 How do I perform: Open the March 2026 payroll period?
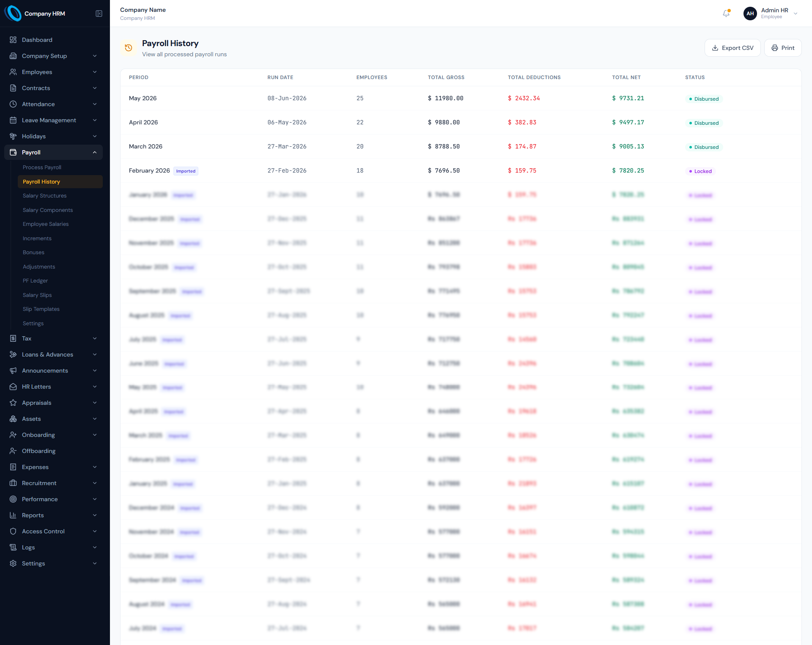coord(145,146)
